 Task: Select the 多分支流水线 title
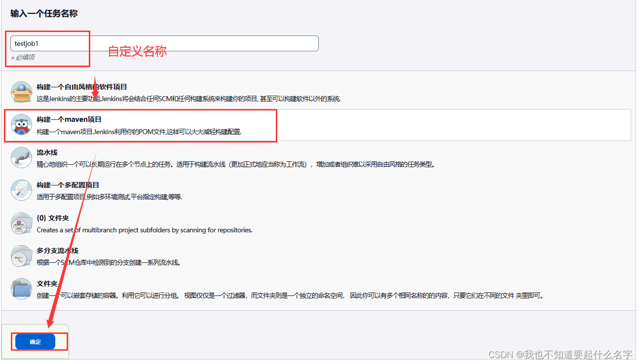point(57,251)
